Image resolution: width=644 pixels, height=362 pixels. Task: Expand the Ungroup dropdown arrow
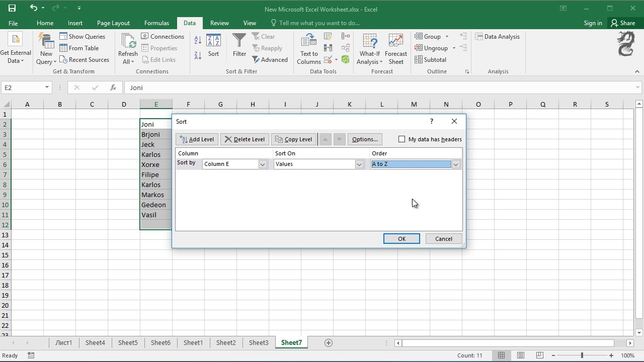454,48
